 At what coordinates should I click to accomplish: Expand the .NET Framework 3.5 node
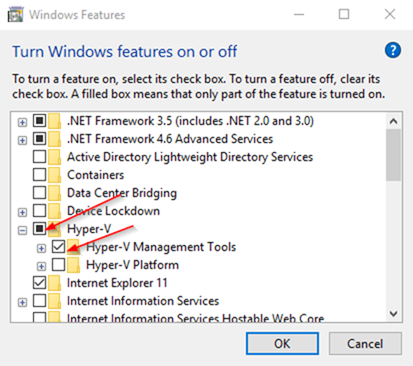(x=22, y=122)
